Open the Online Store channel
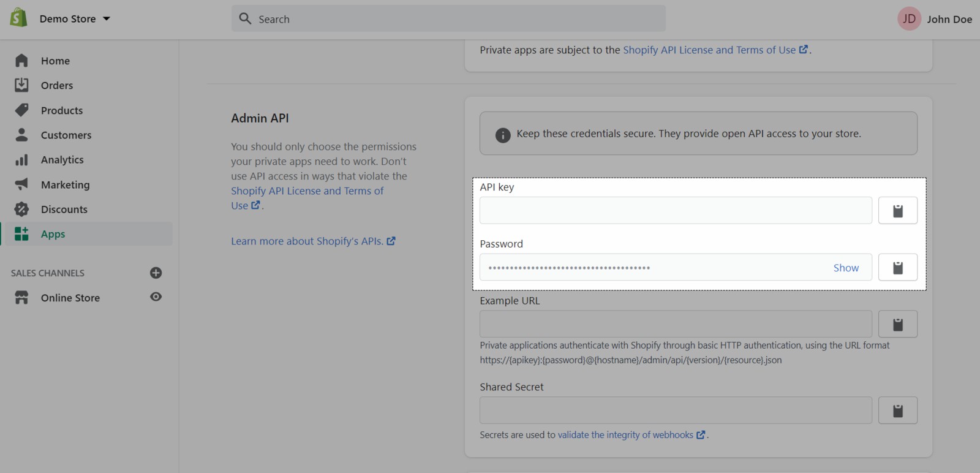 point(70,298)
